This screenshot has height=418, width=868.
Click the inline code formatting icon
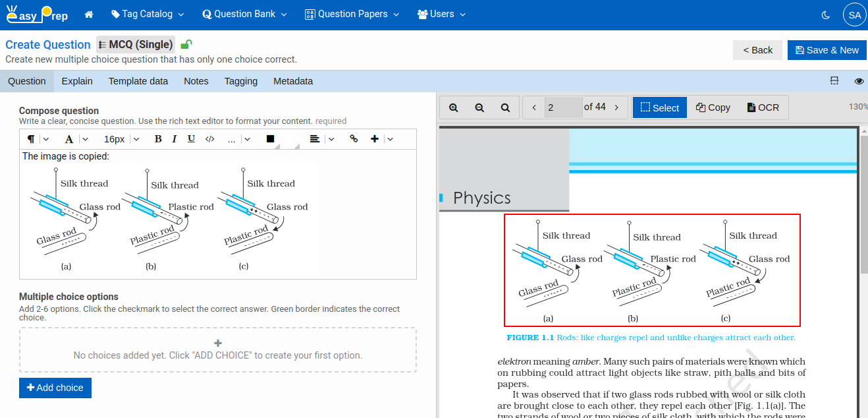pyautogui.click(x=209, y=139)
